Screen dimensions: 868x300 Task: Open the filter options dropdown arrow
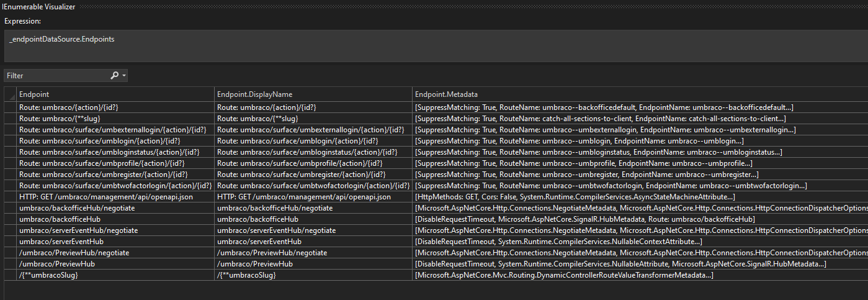(124, 76)
